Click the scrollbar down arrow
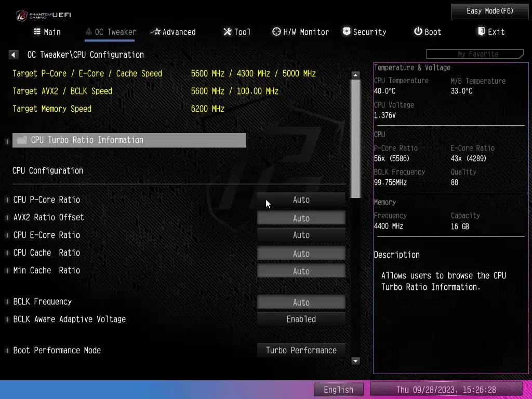 (355, 361)
